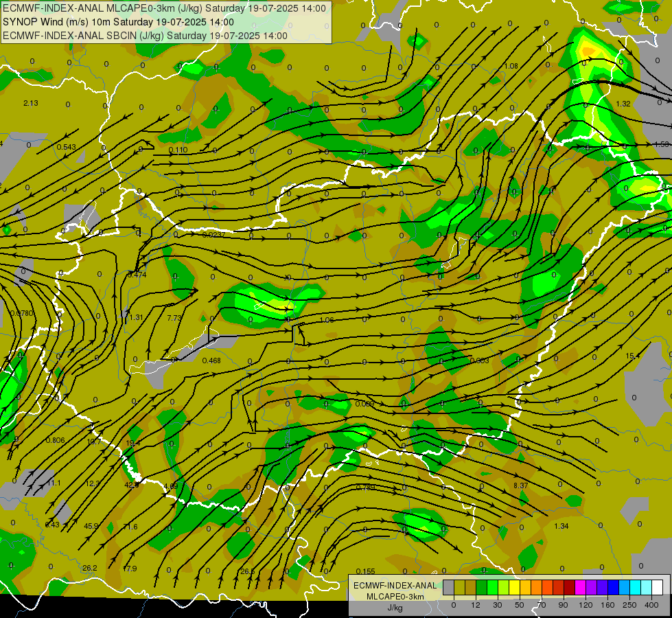Click the map value 1.31
Image resolution: width=672 pixels, height=618 pixels.
[136, 317]
